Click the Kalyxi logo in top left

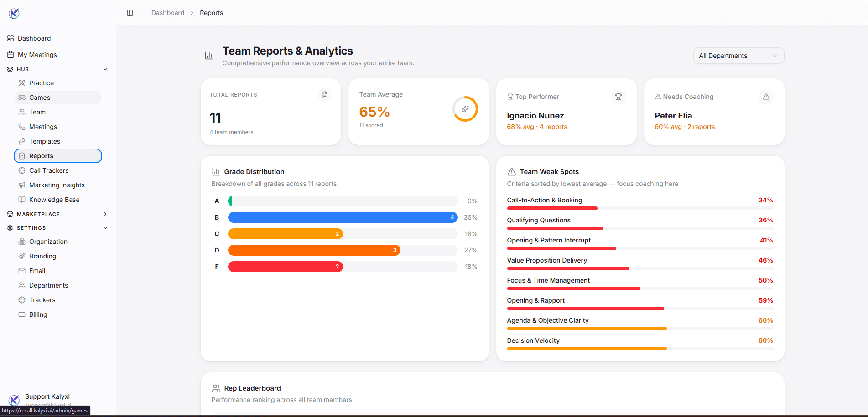coord(14,13)
